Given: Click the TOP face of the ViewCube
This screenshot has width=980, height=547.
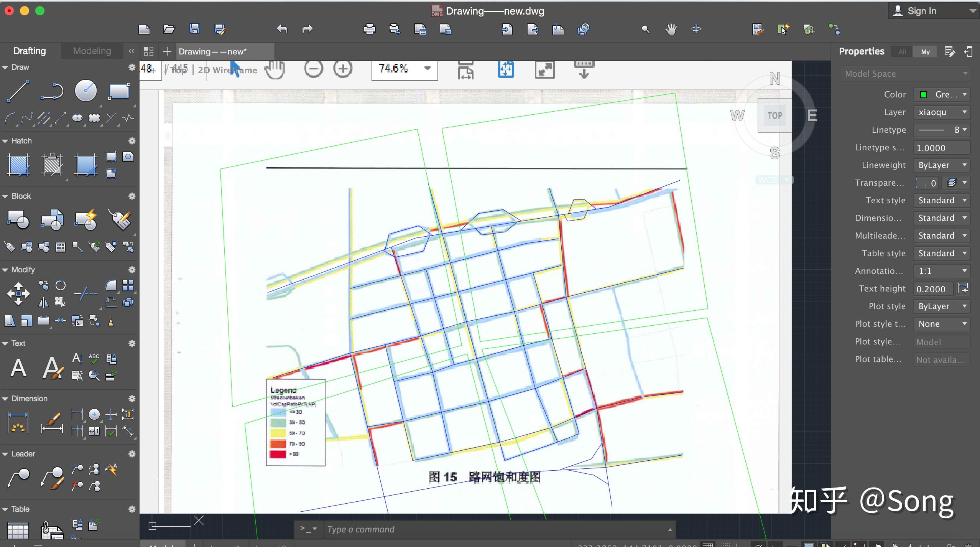Looking at the screenshot, I should [774, 115].
